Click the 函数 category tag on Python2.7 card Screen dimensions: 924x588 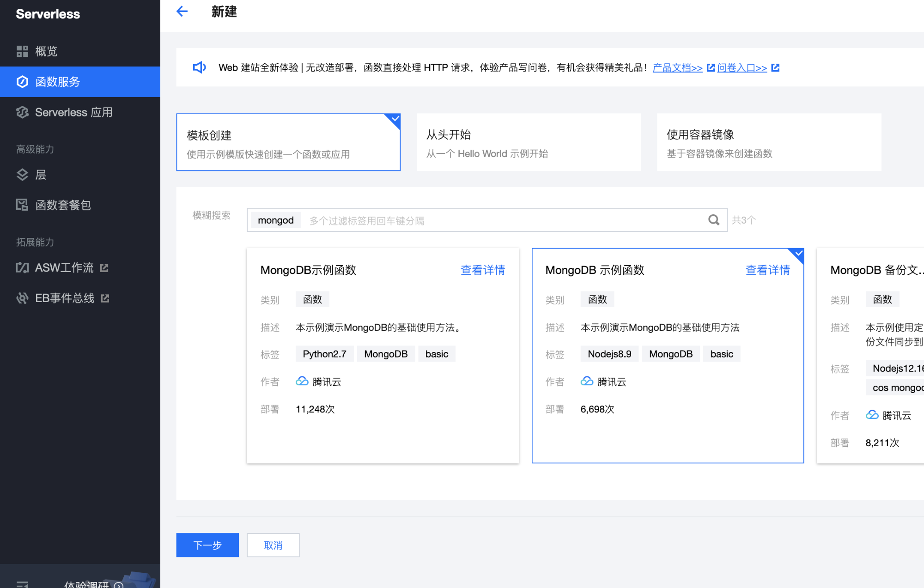click(312, 299)
